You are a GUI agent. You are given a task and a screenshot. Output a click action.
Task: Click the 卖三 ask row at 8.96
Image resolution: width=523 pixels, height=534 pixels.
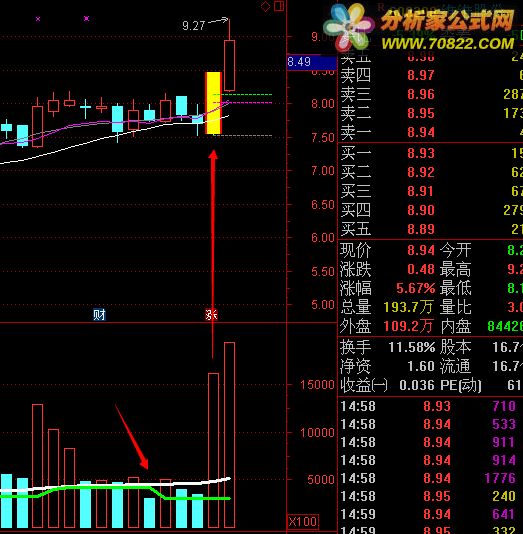click(432, 94)
